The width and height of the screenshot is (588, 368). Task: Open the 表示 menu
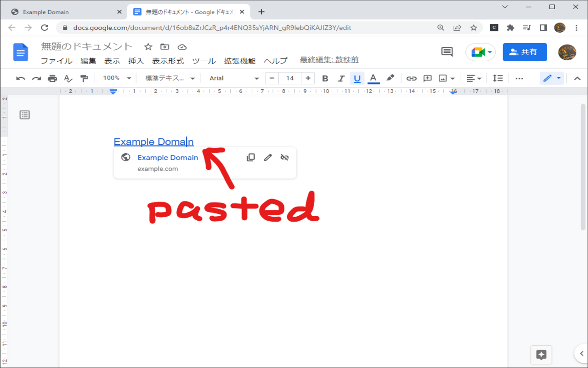(x=112, y=61)
